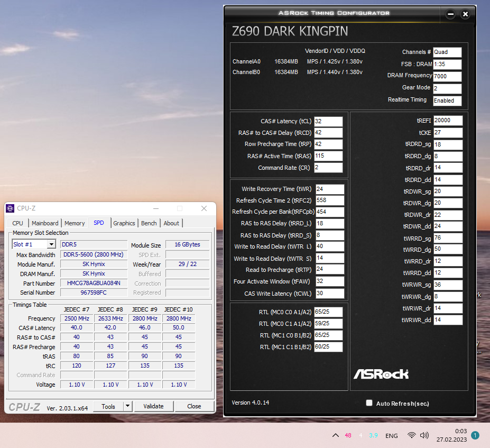Click the Channels # Quad field
The height and width of the screenshot is (448, 490).
point(447,52)
